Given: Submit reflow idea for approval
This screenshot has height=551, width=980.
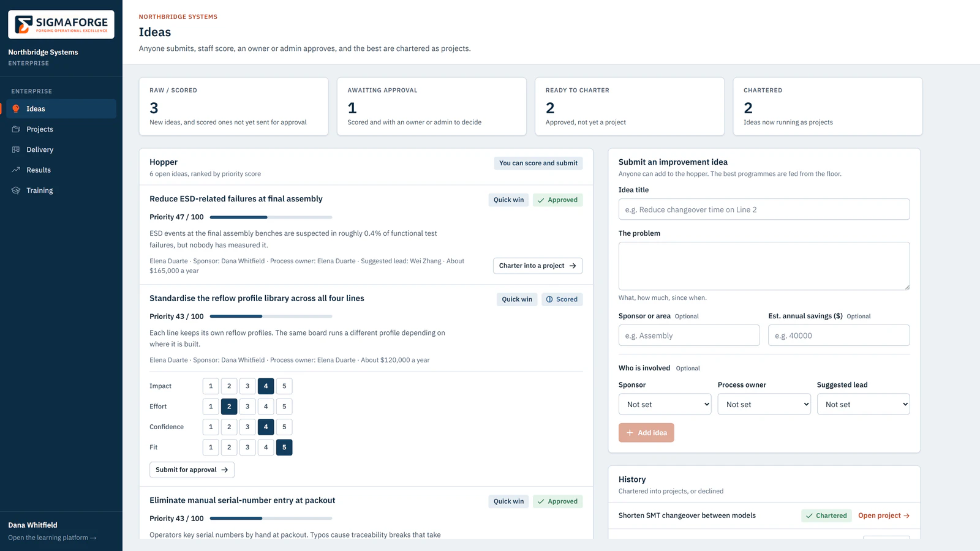Looking at the screenshot, I should tap(192, 470).
